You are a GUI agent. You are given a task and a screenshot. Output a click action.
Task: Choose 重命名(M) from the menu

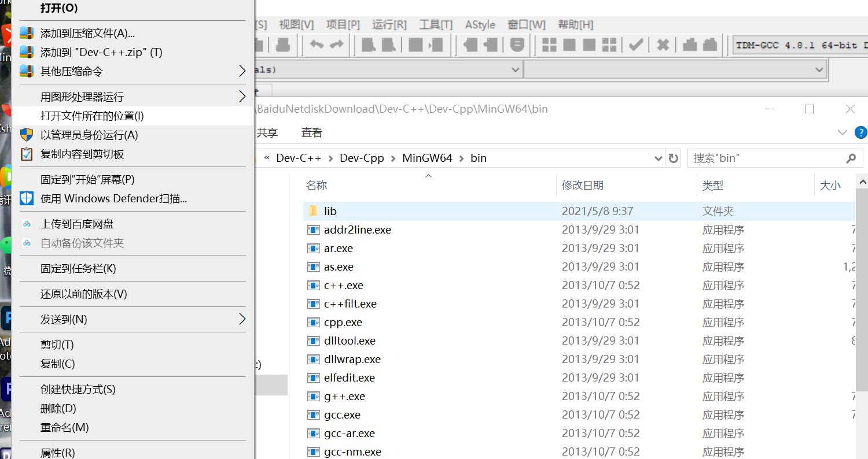133,427
